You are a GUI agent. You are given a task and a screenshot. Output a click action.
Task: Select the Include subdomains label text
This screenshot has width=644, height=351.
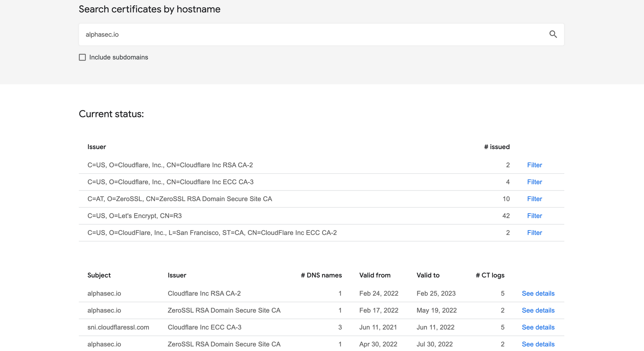click(118, 57)
